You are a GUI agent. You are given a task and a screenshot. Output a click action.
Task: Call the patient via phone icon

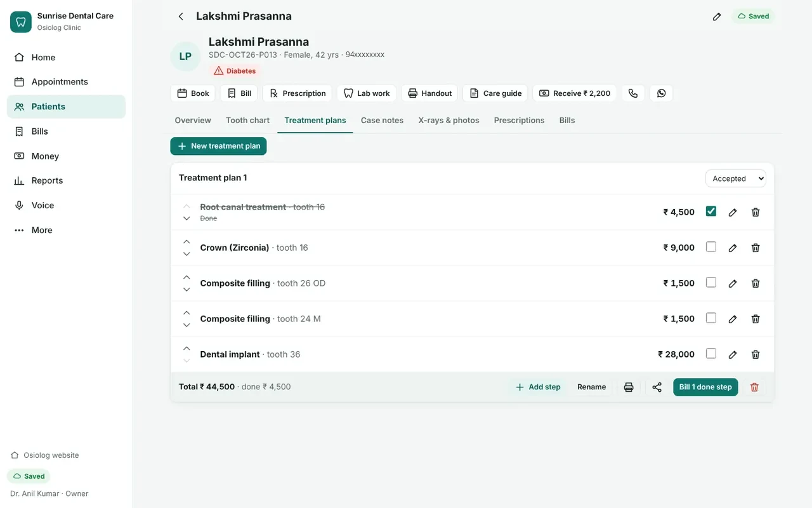point(633,93)
